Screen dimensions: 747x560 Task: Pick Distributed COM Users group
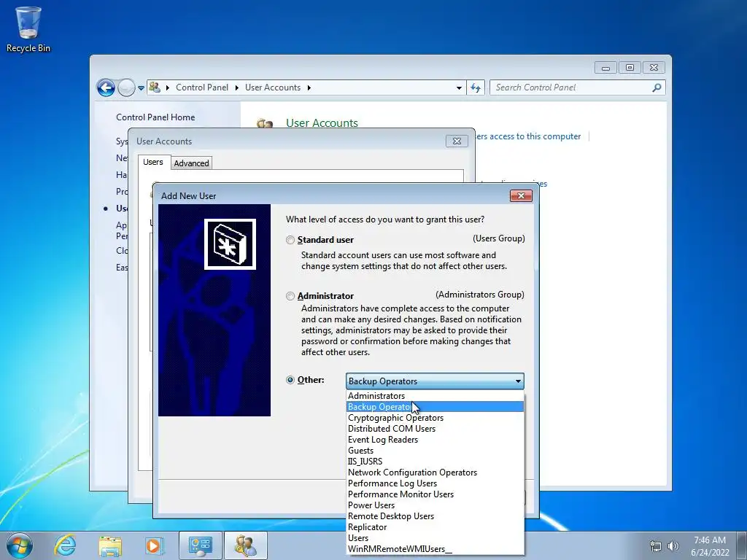(435, 429)
